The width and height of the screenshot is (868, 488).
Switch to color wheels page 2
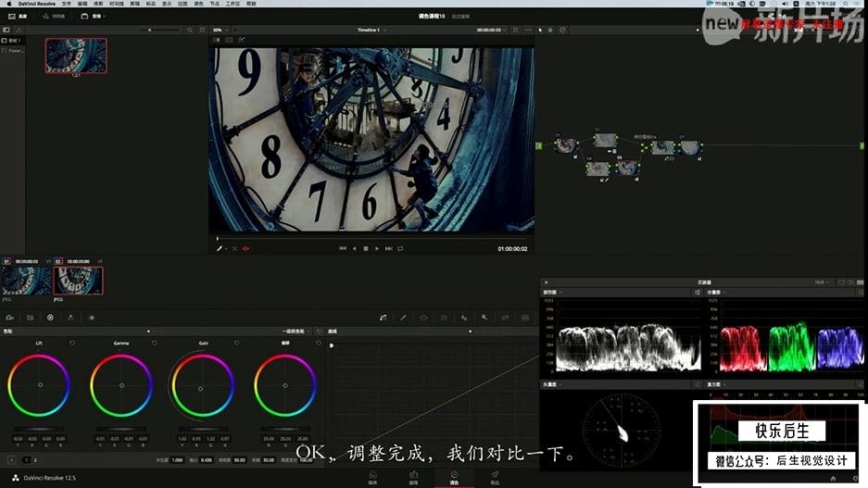pyautogui.click(x=35, y=460)
